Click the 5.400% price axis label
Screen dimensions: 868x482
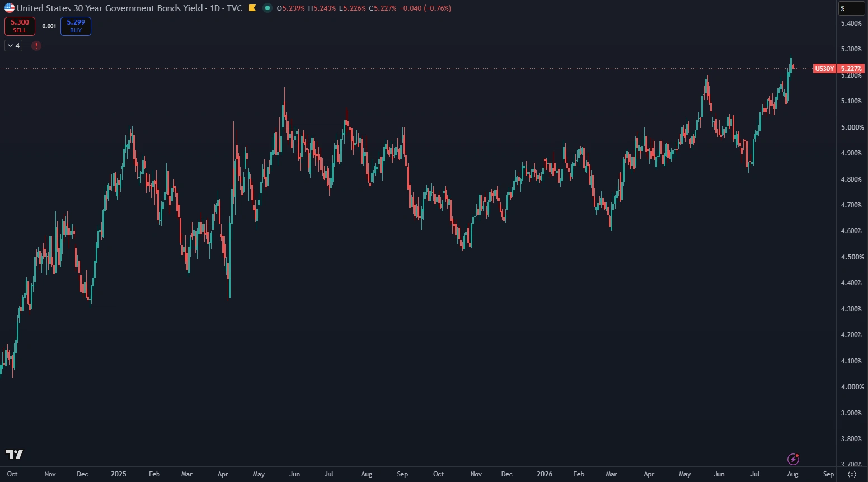851,23
